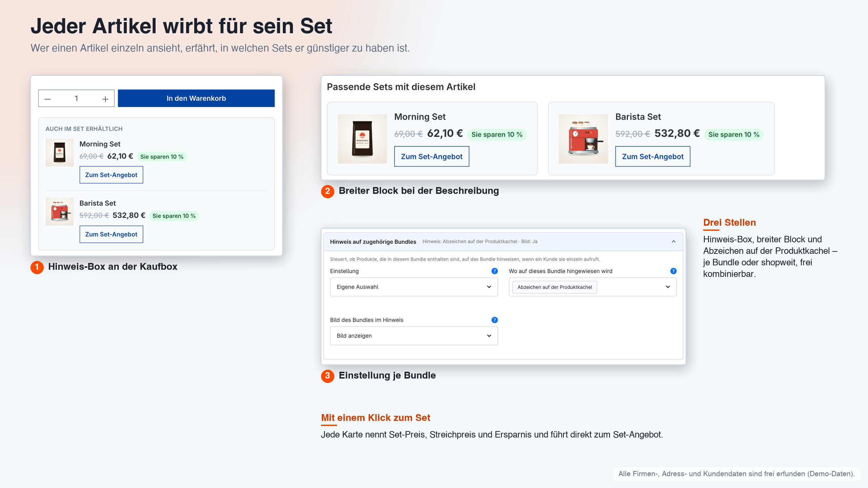Click the AUCH IM SET ERHÄLTLICH label

pos(84,129)
